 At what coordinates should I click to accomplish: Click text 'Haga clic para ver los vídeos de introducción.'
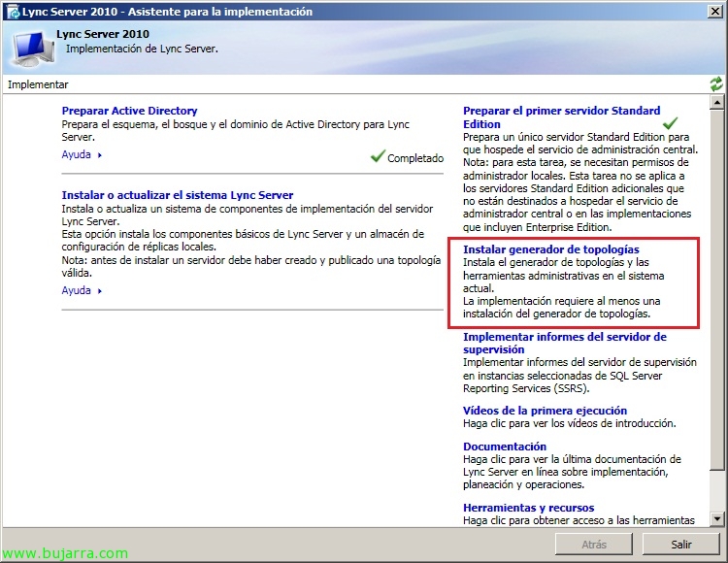(569, 423)
